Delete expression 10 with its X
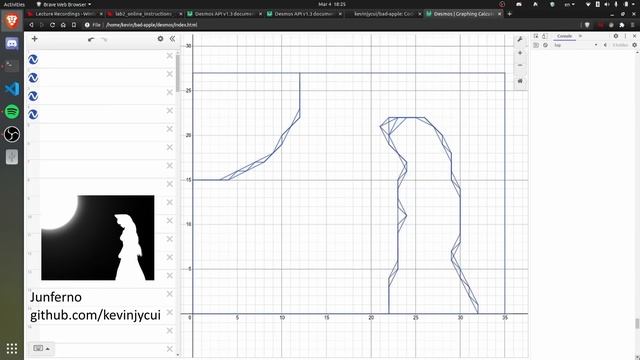 170,221
